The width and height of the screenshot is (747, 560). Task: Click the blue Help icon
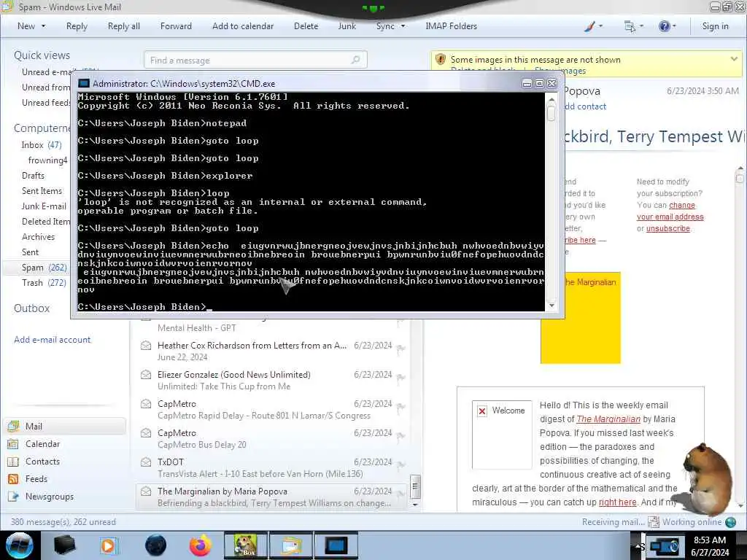pos(664,27)
